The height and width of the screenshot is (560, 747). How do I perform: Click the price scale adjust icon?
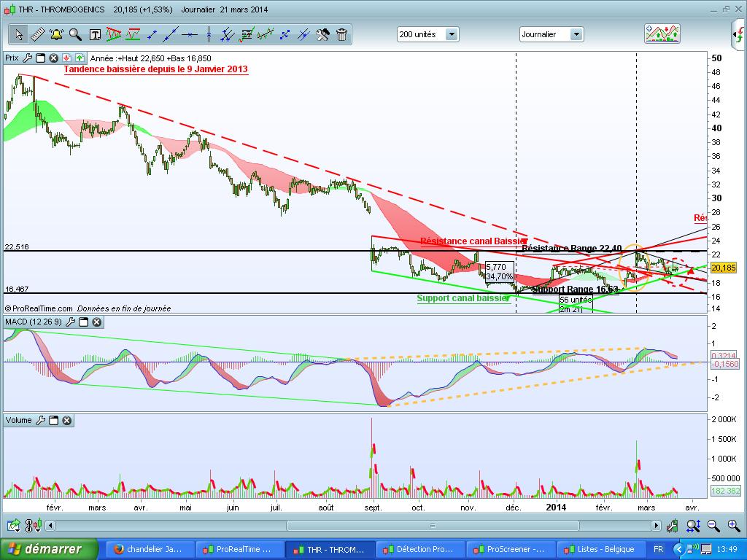pos(673,526)
